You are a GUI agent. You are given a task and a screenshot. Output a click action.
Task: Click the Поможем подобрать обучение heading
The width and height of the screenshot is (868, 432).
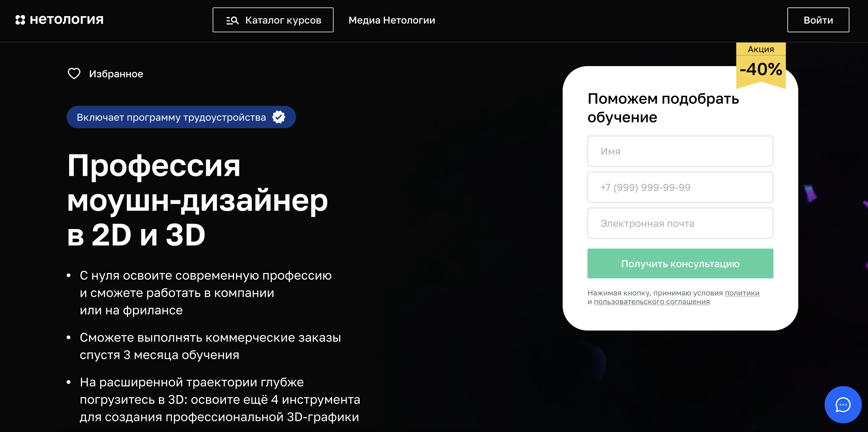tap(663, 108)
